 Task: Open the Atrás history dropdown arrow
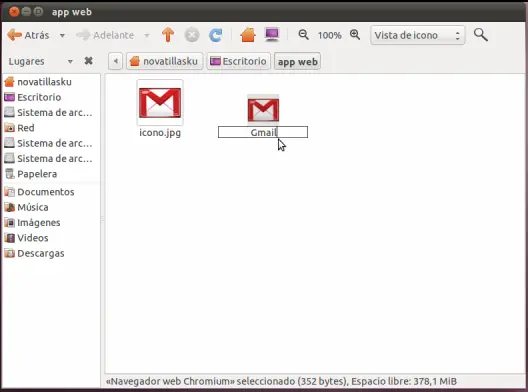pyautogui.click(x=62, y=35)
